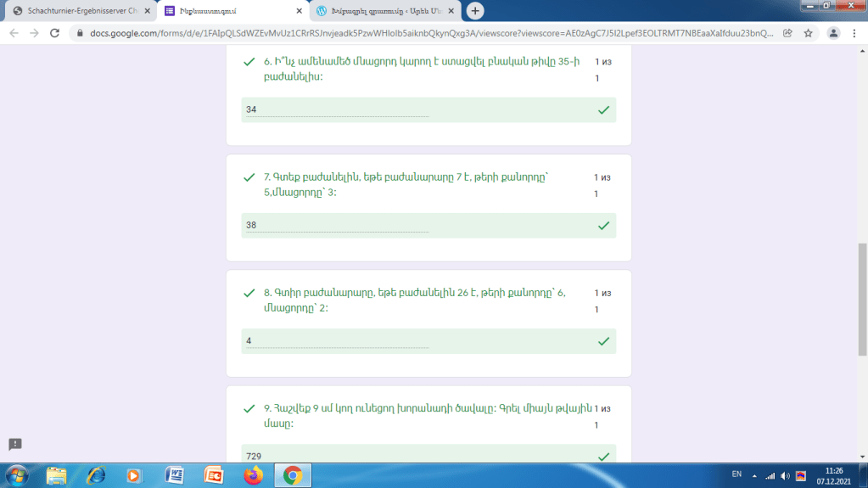
Task: Click the browser back arrow
Action: [13, 33]
